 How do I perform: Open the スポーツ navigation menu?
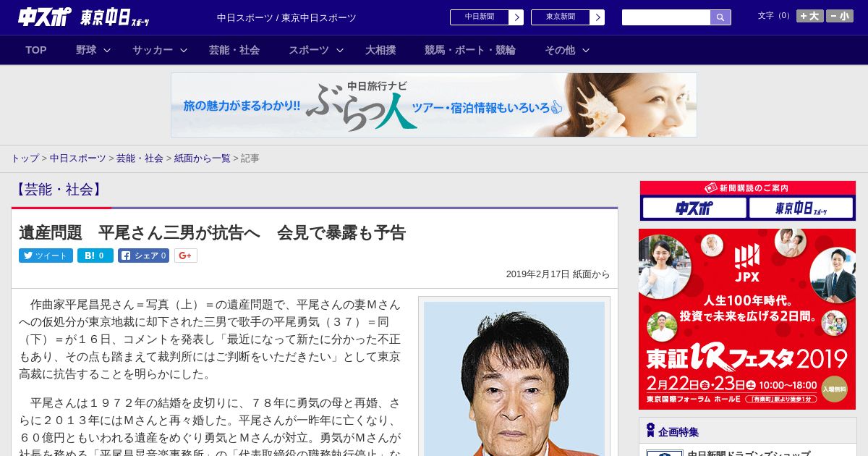(309, 50)
